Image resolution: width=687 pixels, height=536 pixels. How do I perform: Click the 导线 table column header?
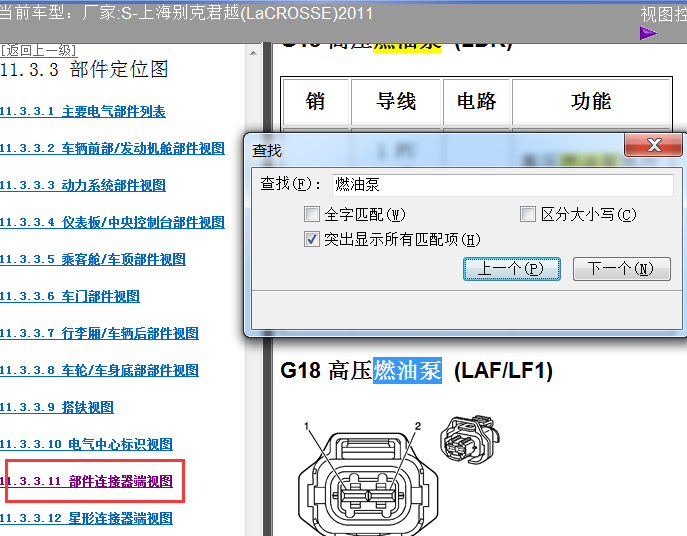point(396,102)
